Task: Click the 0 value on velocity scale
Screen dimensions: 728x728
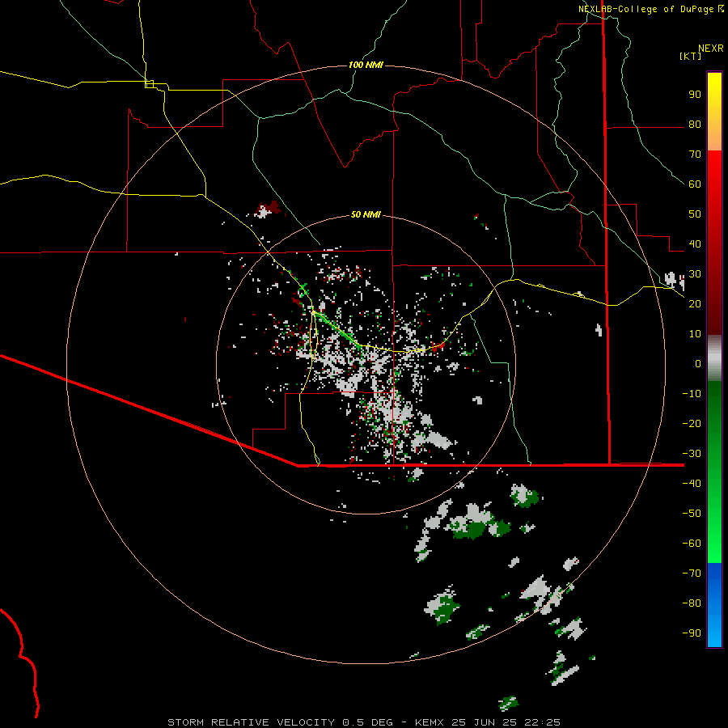Action: (x=698, y=363)
